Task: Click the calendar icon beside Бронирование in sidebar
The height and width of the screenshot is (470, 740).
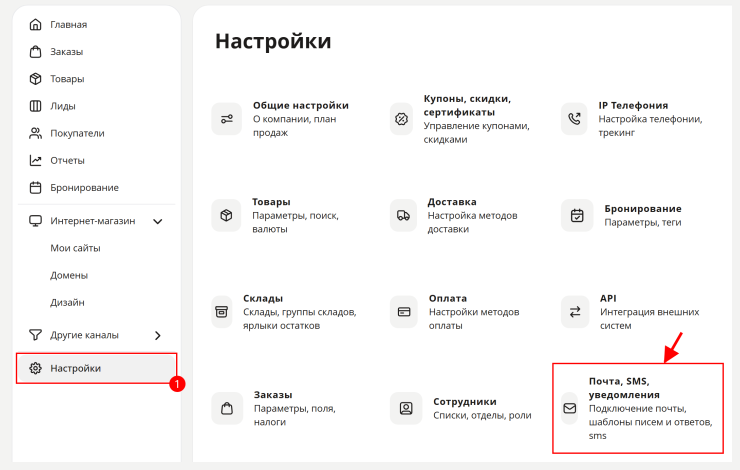Action: point(35,188)
